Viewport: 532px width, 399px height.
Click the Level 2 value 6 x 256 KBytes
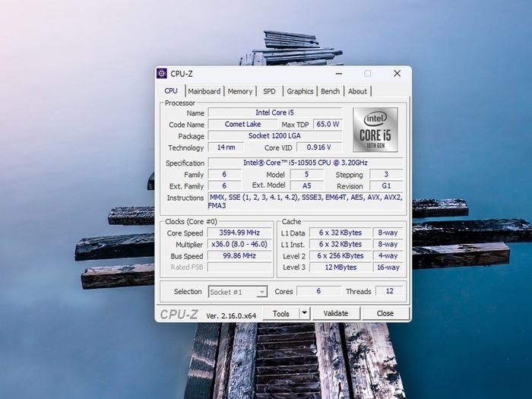[x=340, y=255]
